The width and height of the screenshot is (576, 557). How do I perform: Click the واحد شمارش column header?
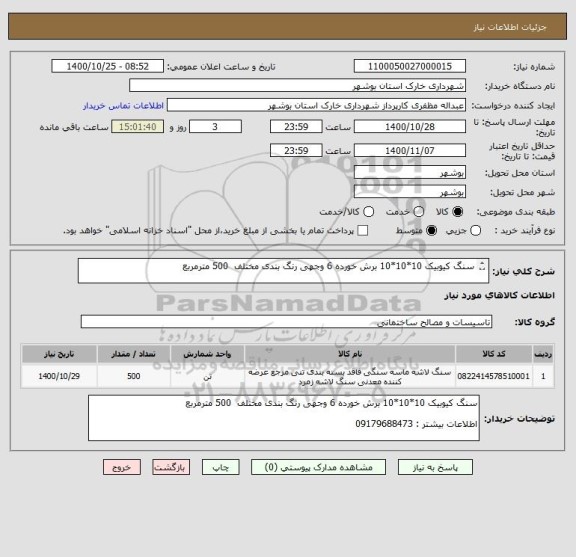pyautogui.click(x=207, y=354)
